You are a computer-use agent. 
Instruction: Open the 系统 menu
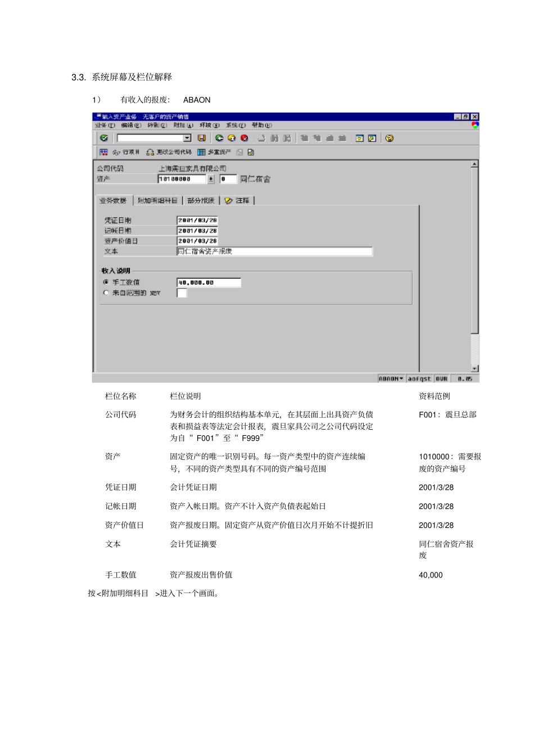point(236,125)
